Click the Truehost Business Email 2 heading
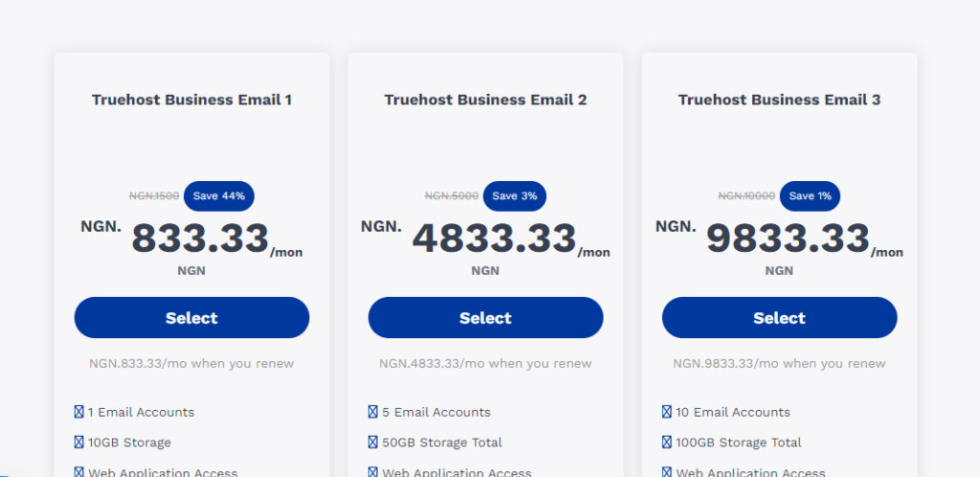The height and width of the screenshot is (477, 980). (485, 100)
